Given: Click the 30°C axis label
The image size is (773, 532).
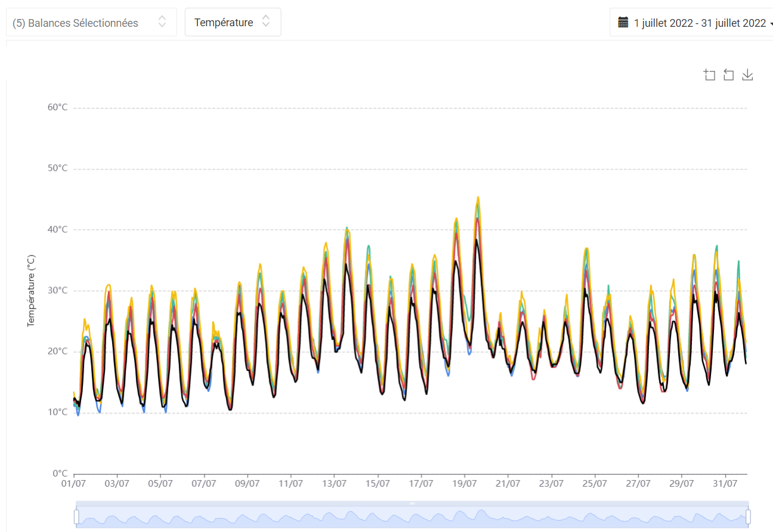Looking at the screenshot, I should [58, 291].
